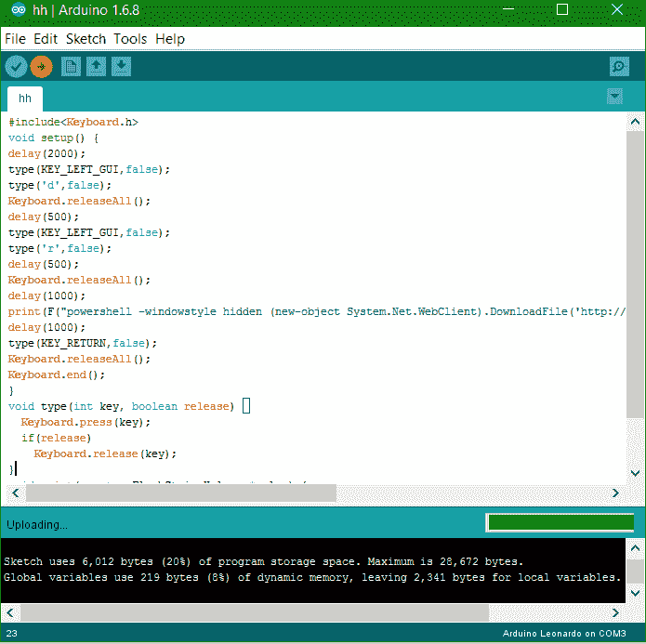
Task: Open the Sketch menu
Action: click(x=86, y=39)
